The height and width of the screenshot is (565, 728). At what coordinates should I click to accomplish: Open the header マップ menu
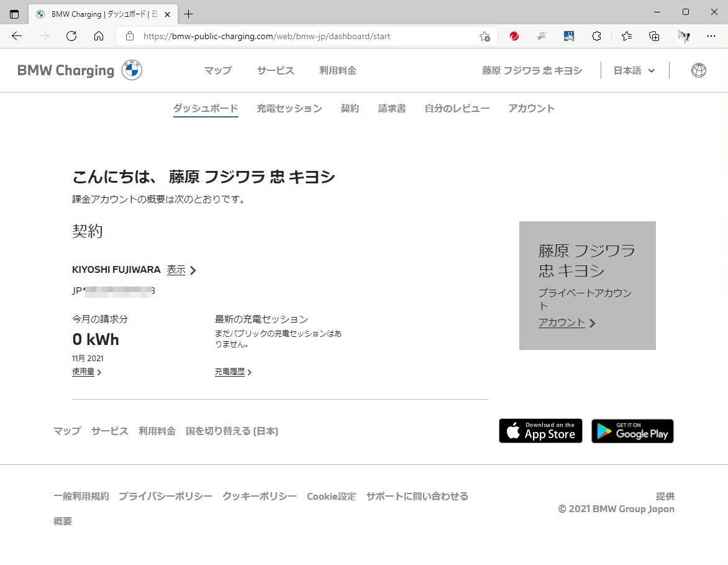[218, 71]
